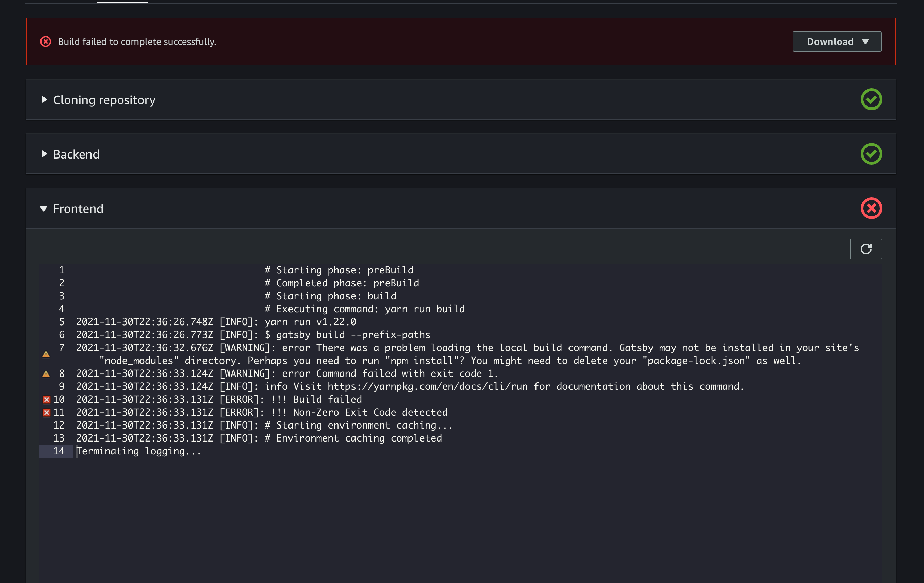Click the error icon in the failure banner
The height and width of the screenshot is (583, 924).
(46, 41)
